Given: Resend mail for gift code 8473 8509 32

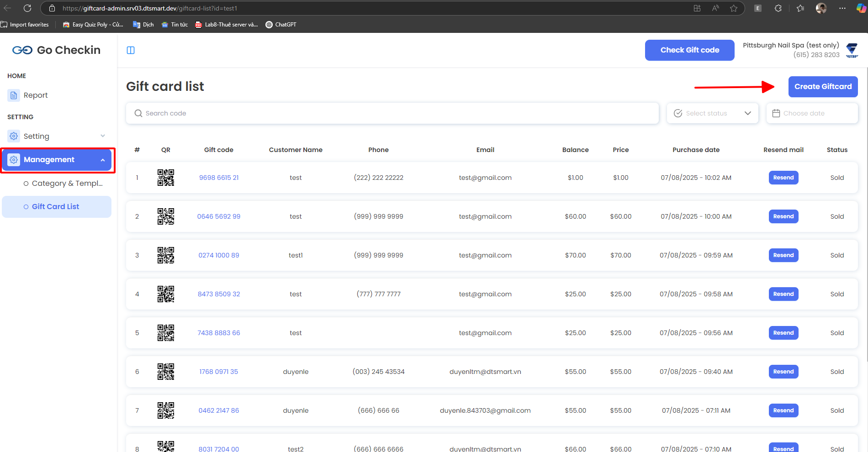Looking at the screenshot, I should pyautogui.click(x=783, y=294).
